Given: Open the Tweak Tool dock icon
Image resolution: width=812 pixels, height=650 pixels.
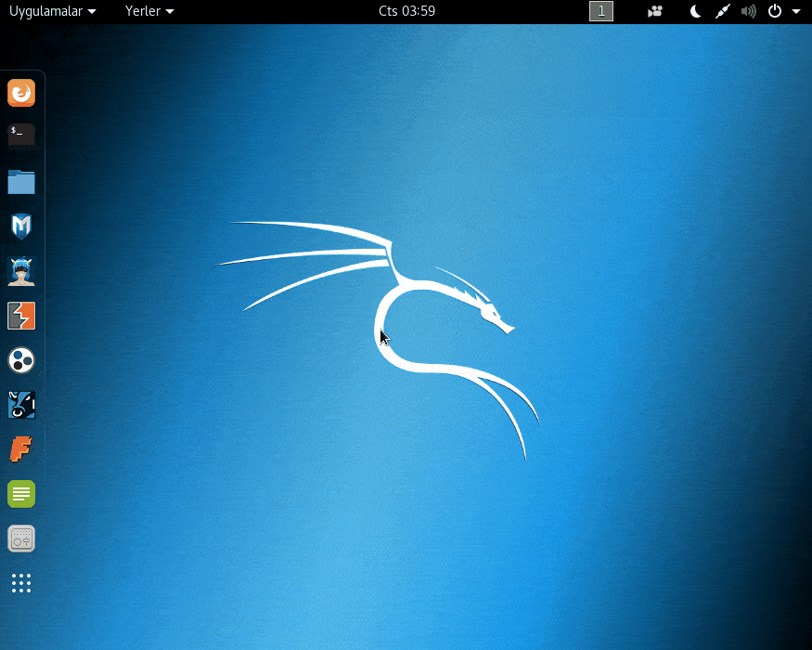Looking at the screenshot, I should pos(21,539).
